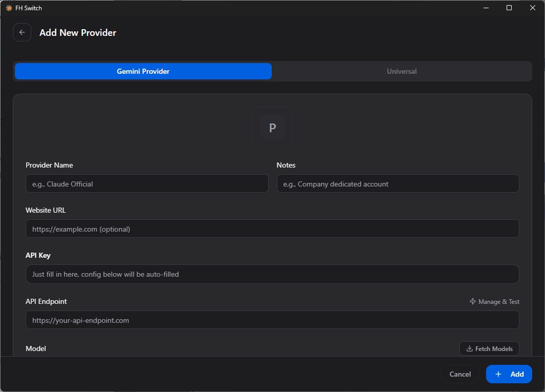Click the Add New Provider heading
This screenshot has height=392, width=545.
[x=78, y=33]
